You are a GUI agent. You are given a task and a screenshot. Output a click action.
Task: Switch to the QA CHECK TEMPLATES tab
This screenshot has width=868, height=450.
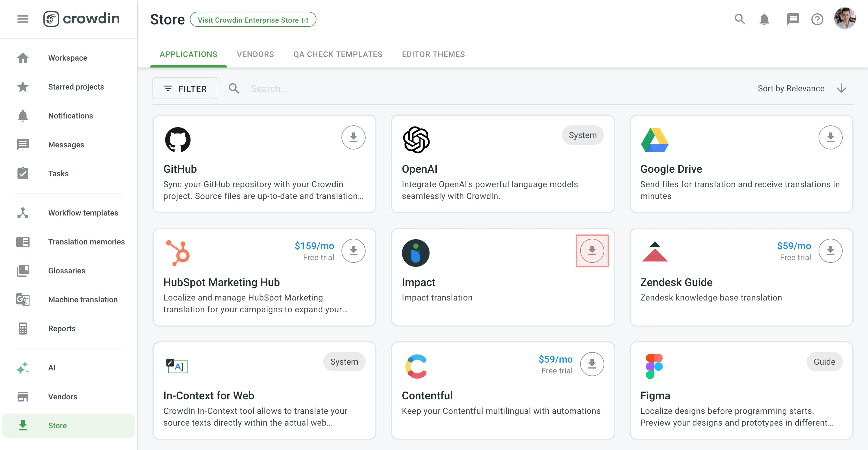click(338, 54)
